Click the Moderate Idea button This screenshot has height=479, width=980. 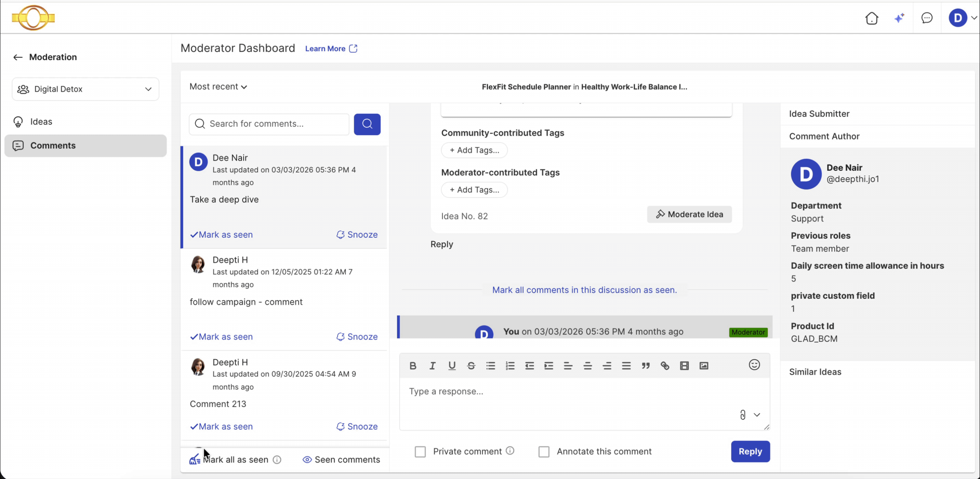[689, 215]
